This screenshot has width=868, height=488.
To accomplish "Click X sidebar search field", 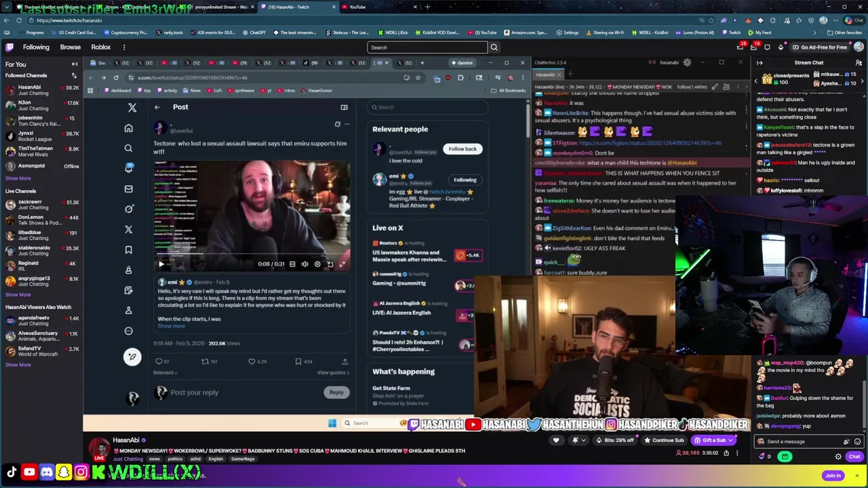I will click(429, 107).
